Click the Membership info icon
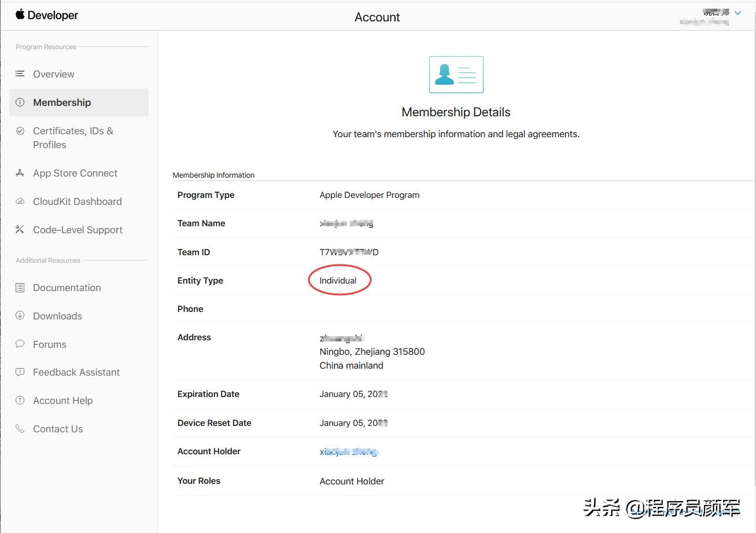Image resolution: width=756 pixels, height=533 pixels. (x=20, y=102)
